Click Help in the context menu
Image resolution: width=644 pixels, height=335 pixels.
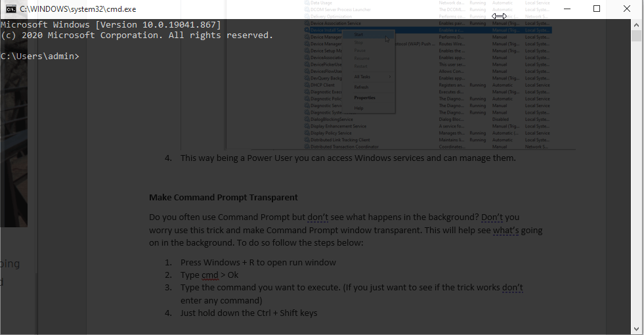pyautogui.click(x=358, y=108)
